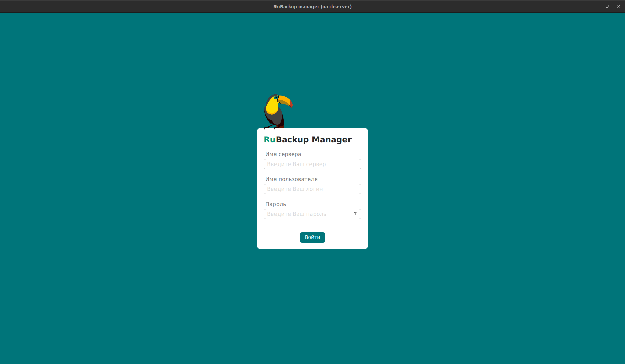Click the toucan's yellow chest

[271, 107]
